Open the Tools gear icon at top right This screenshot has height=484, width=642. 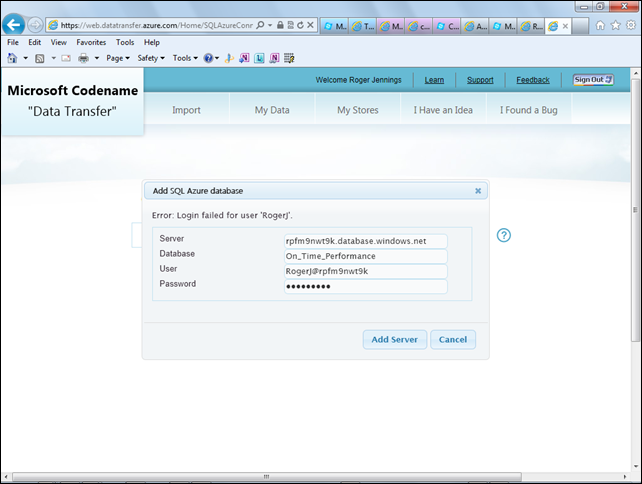pyautogui.click(x=631, y=25)
